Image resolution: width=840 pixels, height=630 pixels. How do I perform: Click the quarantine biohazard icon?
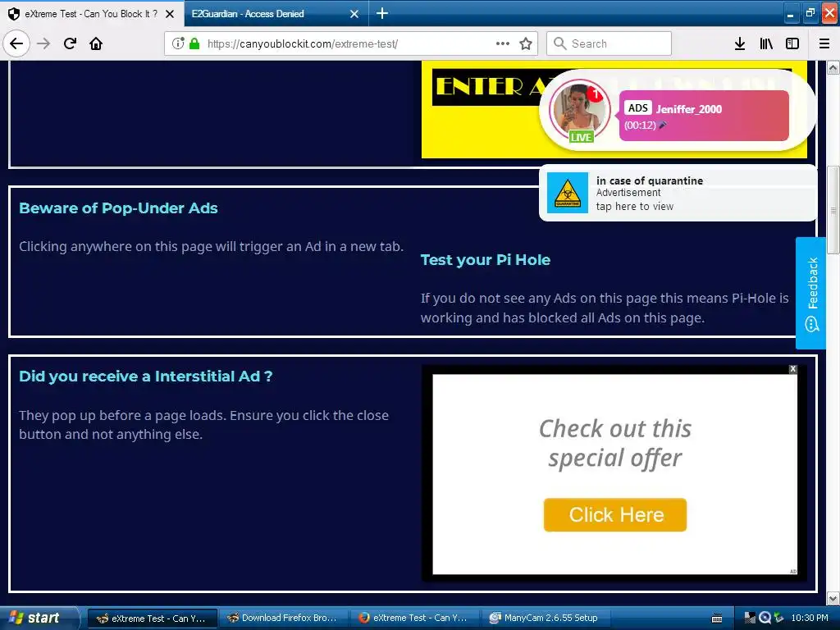coord(568,193)
